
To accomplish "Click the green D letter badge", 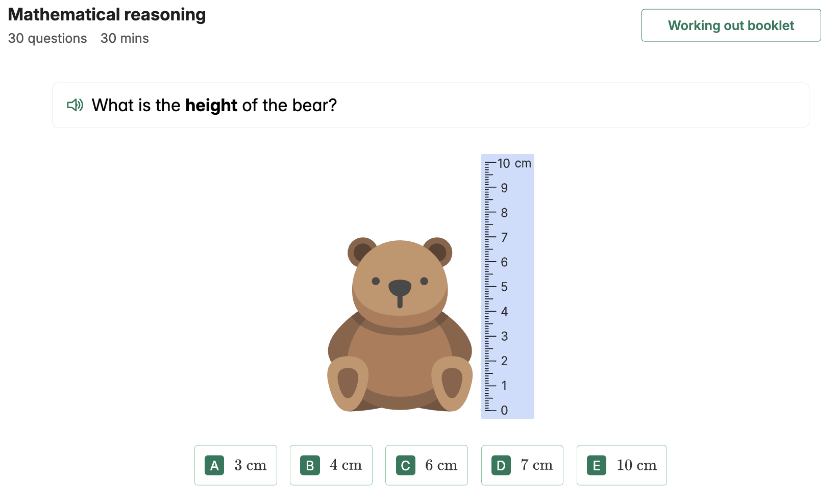I will tap(501, 465).
